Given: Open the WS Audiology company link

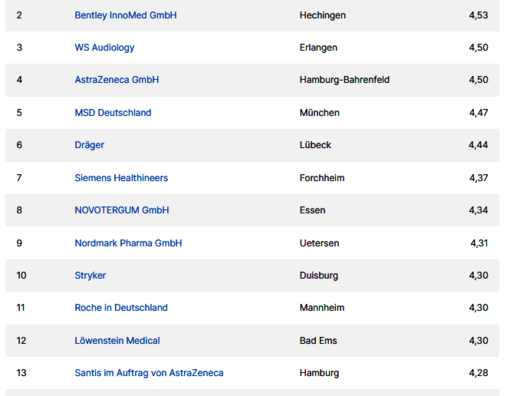Looking at the screenshot, I should 105,48.
